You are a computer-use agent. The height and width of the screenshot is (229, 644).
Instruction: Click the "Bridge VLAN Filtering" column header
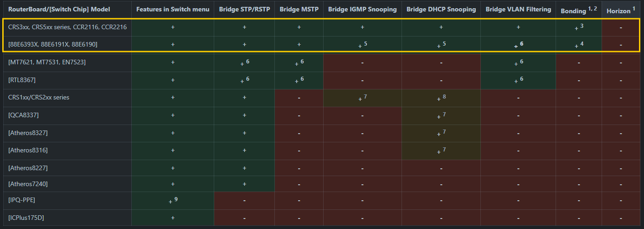tap(518, 9)
